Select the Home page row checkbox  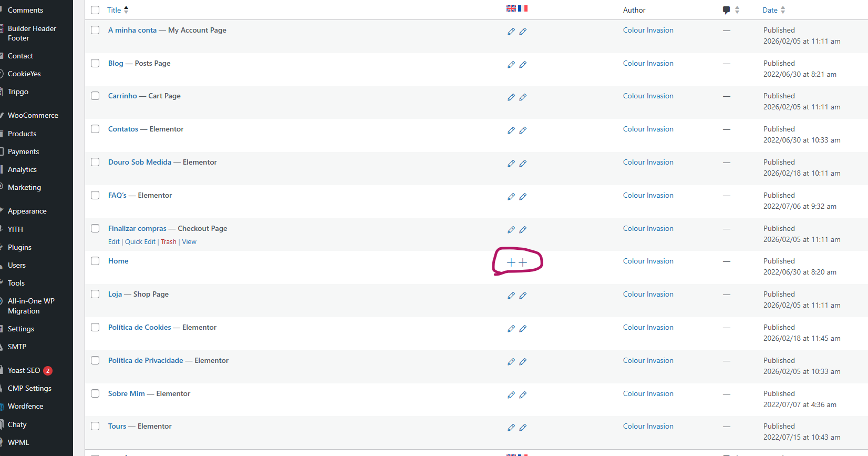(95, 261)
